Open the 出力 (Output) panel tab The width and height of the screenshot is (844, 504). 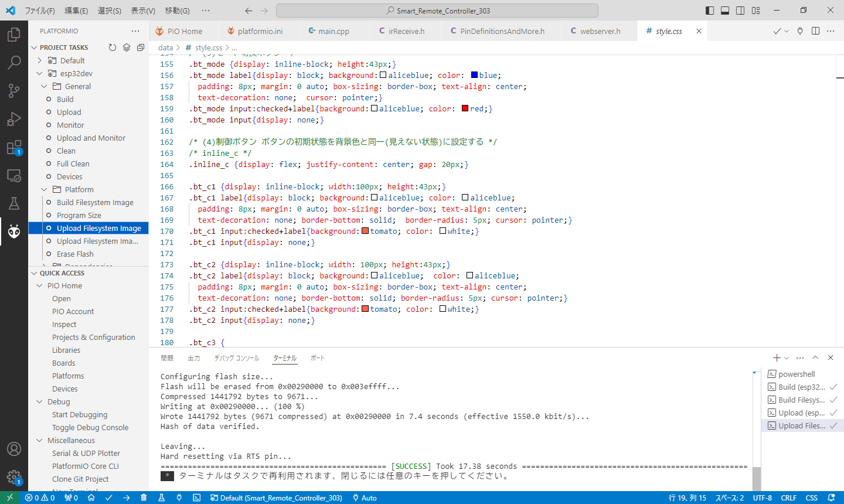[194, 358]
